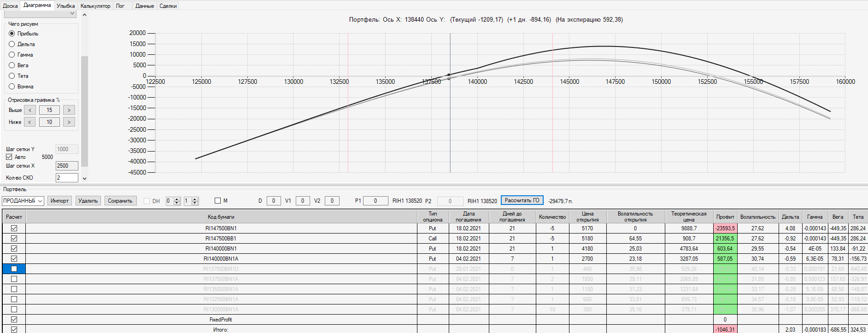Open the Сделки tab
The image size is (868, 333).
tap(168, 6)
